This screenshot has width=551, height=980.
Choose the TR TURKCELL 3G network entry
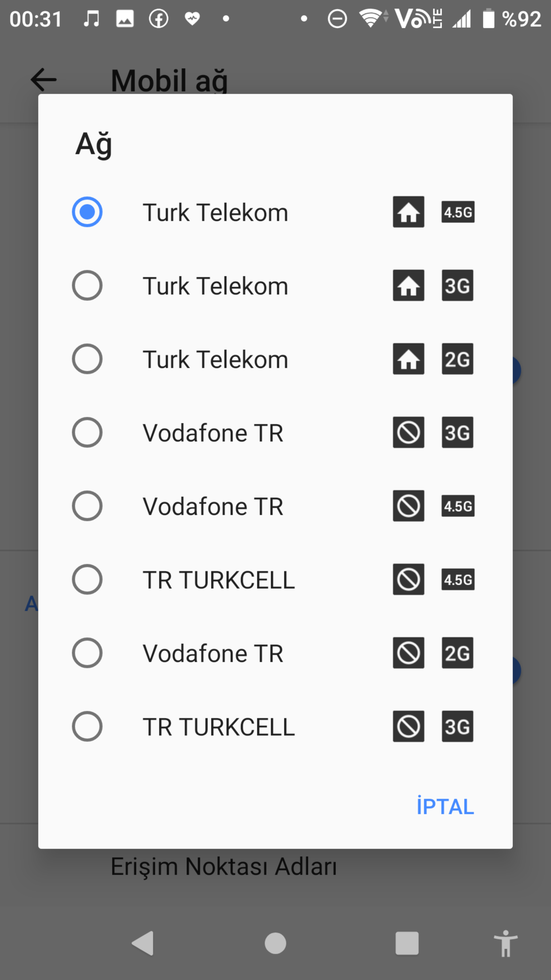click(x=275, y=726)
